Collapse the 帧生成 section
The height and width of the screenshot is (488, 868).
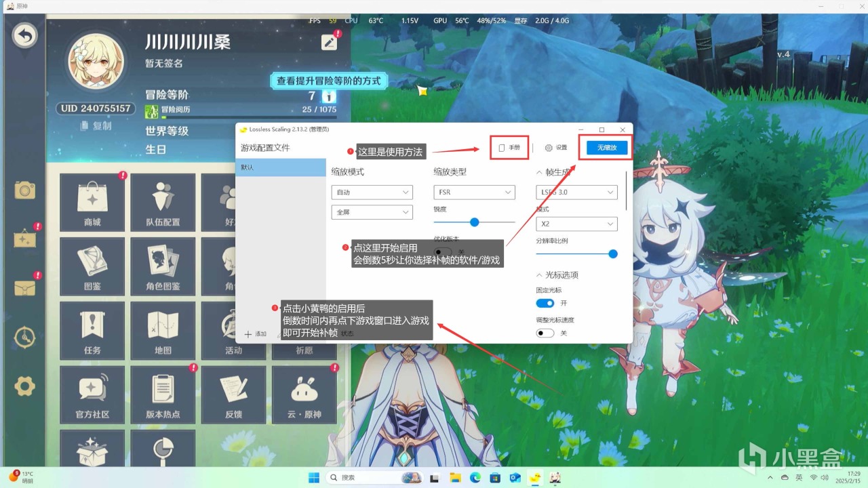point(540,172)
